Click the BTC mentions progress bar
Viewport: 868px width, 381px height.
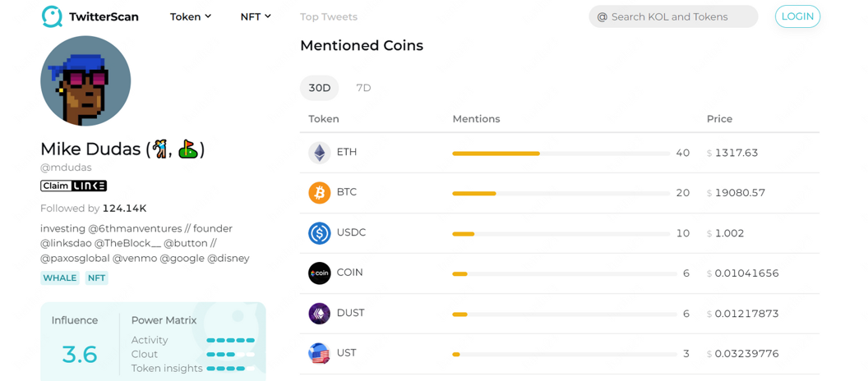click(561, 194)
